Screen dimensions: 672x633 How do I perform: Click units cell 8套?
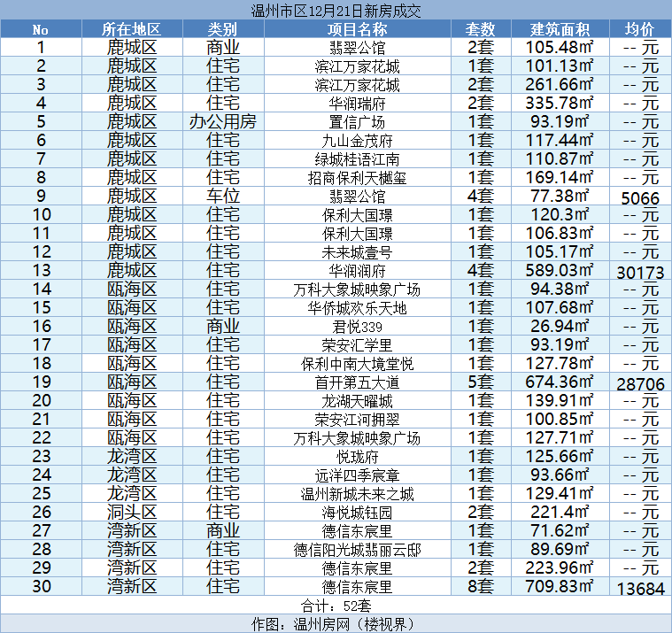[481, 586]
